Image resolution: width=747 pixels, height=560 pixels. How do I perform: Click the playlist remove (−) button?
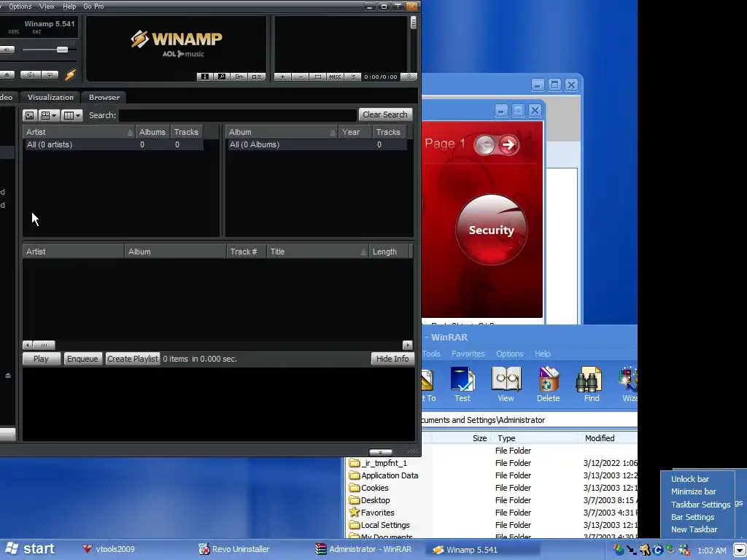coord(300,77)
